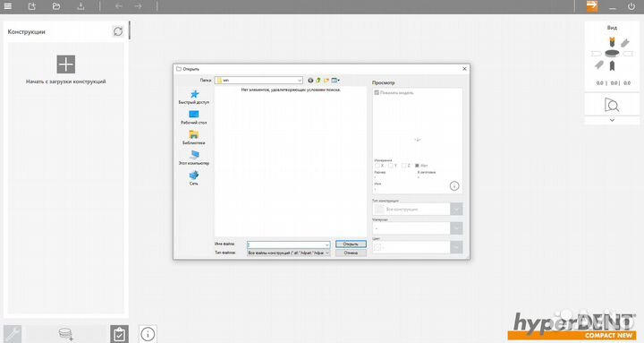The width and height of the screenshot is (644, 343).
Task: Click the open folder icon in top toolbar
Action: click(56, 6)
